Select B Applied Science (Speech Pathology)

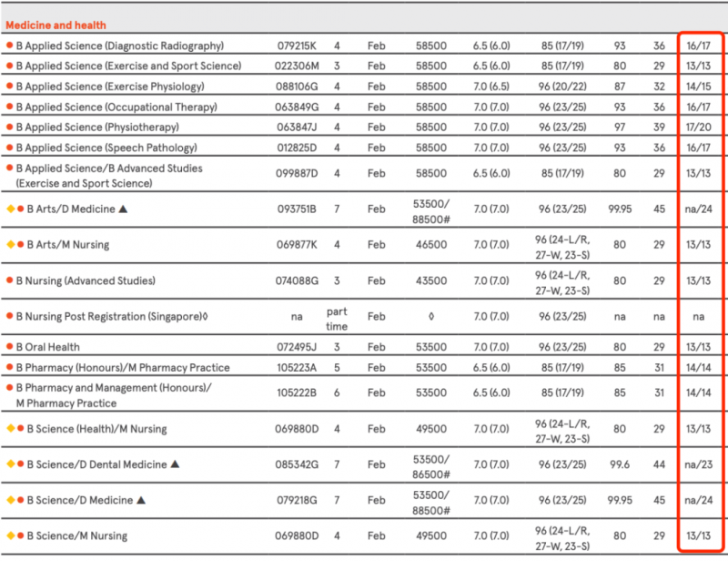pos(106,148)
